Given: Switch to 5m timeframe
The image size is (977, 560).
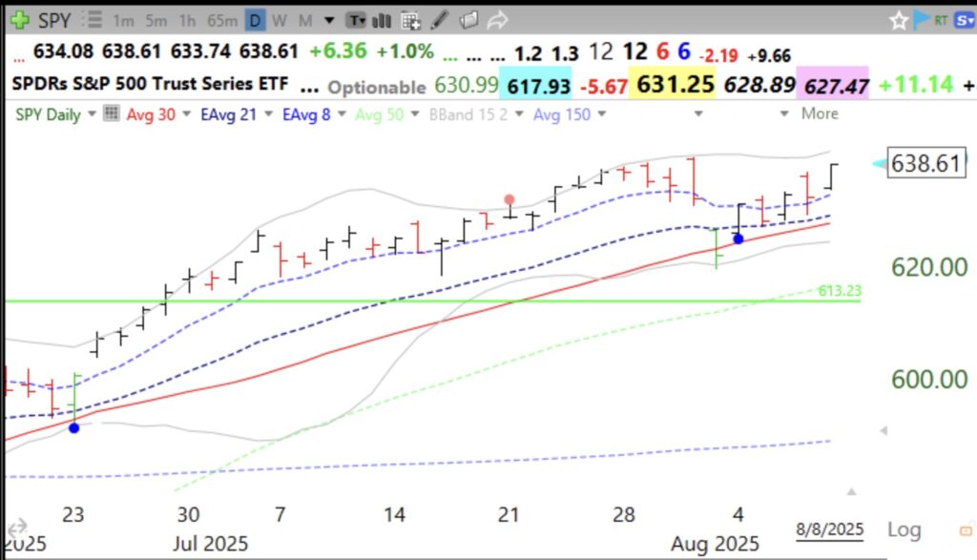Looking at the screenshot, I should coord(156,21).
